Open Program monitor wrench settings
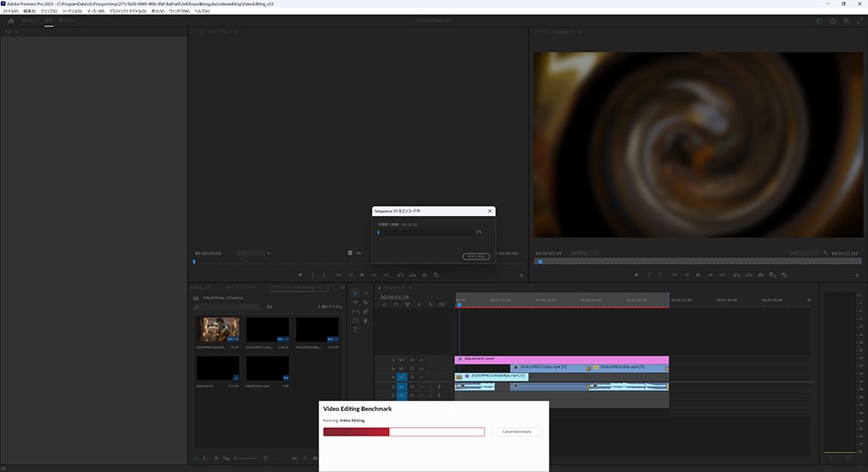 pos(825,253)
